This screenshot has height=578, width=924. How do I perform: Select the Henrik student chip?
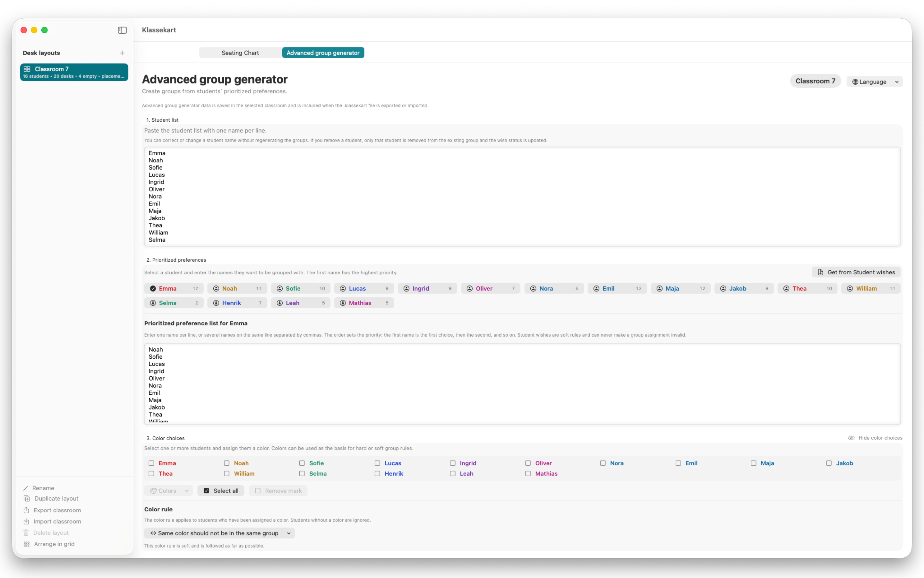point(237,303)
